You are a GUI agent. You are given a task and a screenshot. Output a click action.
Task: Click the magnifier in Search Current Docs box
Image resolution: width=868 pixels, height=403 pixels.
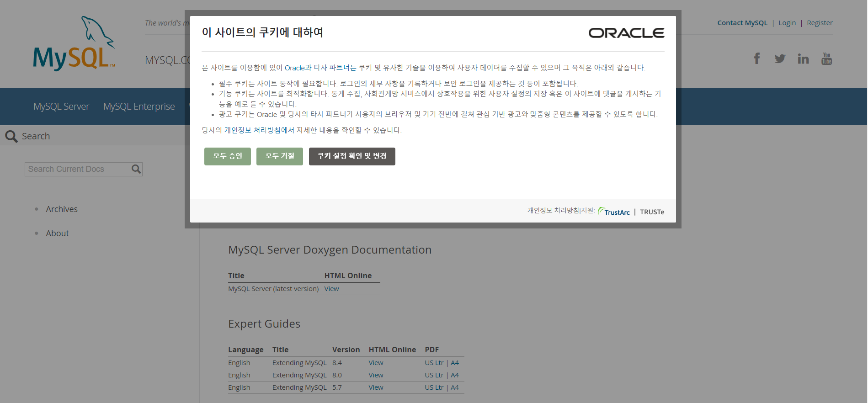click(136, 169)
